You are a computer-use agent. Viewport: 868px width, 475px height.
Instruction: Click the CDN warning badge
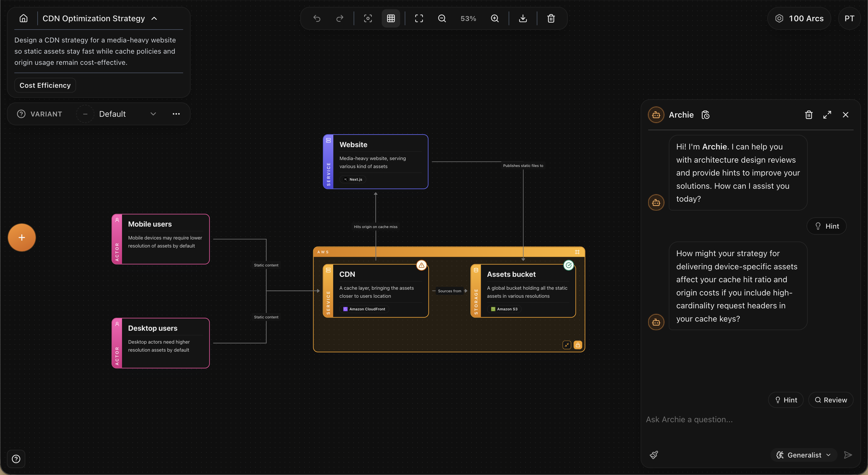421,265
